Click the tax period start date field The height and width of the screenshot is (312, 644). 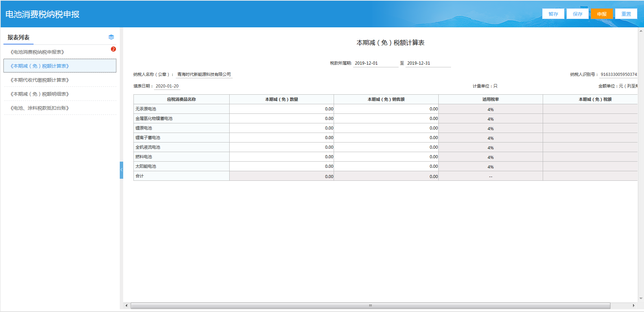click(375, 63)
